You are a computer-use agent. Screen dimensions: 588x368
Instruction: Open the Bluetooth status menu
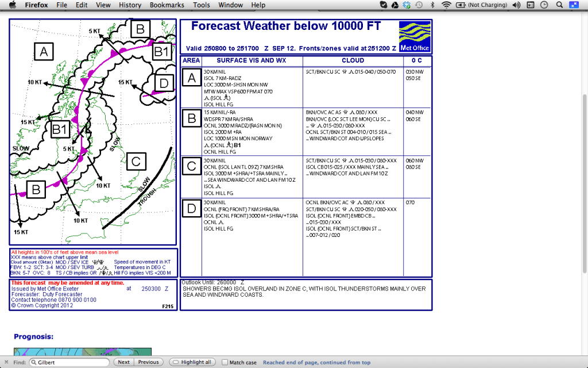(432, 5)
